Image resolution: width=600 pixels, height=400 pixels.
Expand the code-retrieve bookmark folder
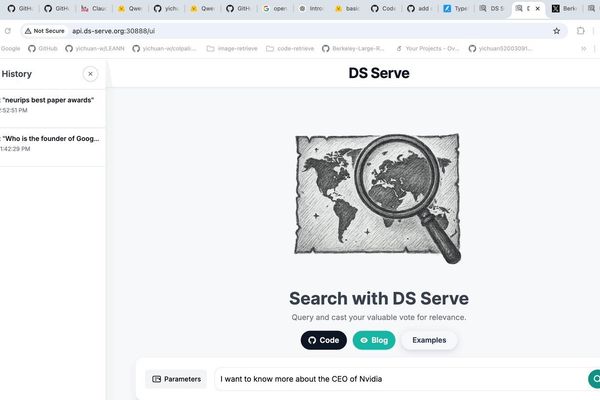click(290, 49)
